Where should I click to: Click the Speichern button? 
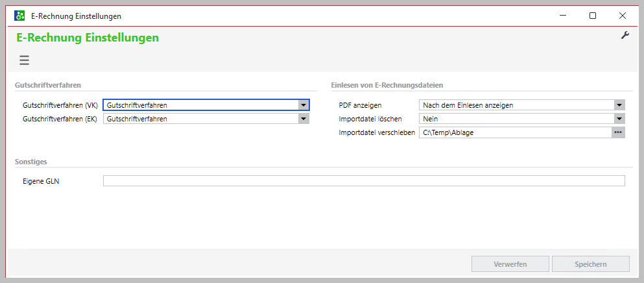click(x=590, y=264)
